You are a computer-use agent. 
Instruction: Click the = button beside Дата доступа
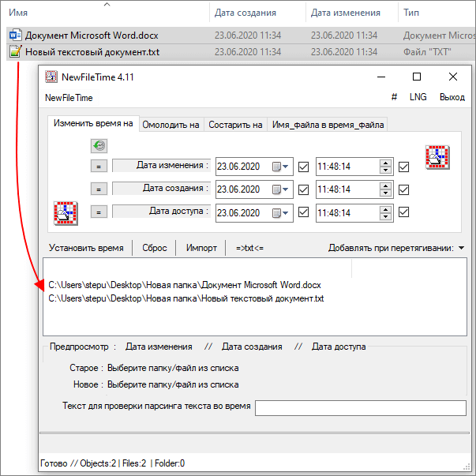tap(99, 212)
